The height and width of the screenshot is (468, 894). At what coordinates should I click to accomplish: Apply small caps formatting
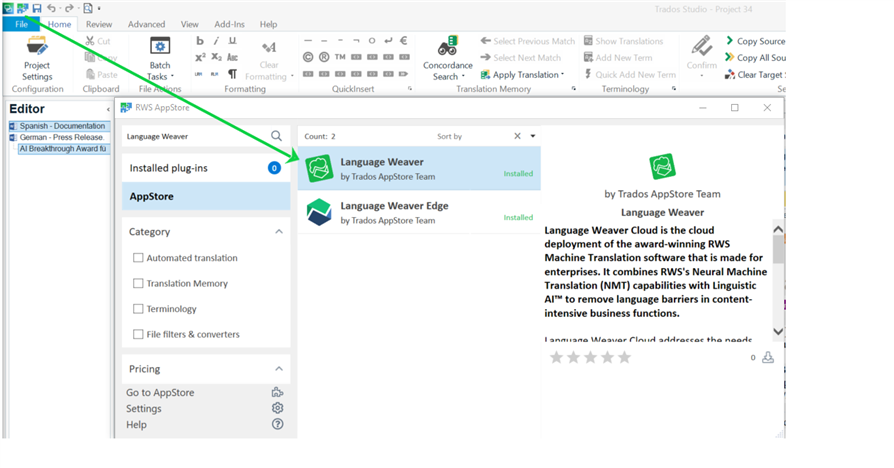point(232,57)
